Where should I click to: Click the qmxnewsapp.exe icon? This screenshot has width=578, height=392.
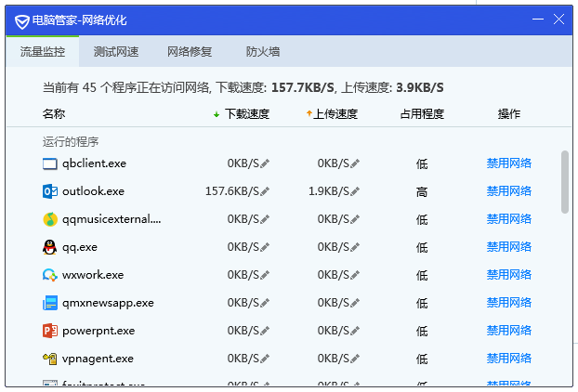[x=50, y=303]
